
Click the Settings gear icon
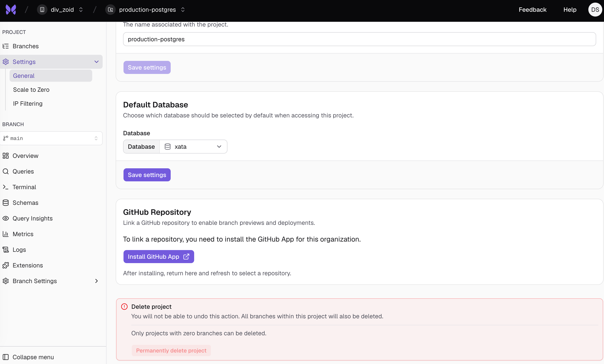[6, 62]
